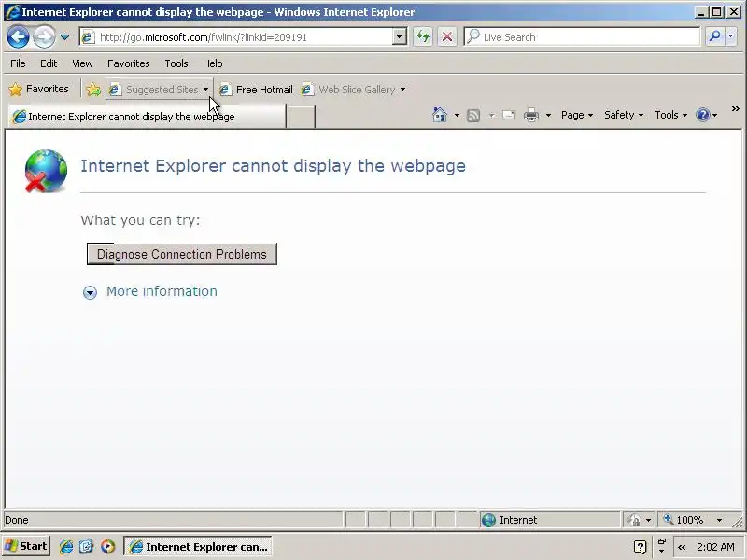The width and height of the screenshot is (747, 560).
Task: Open the Safety command menu
Action: (x=624, y=115)
